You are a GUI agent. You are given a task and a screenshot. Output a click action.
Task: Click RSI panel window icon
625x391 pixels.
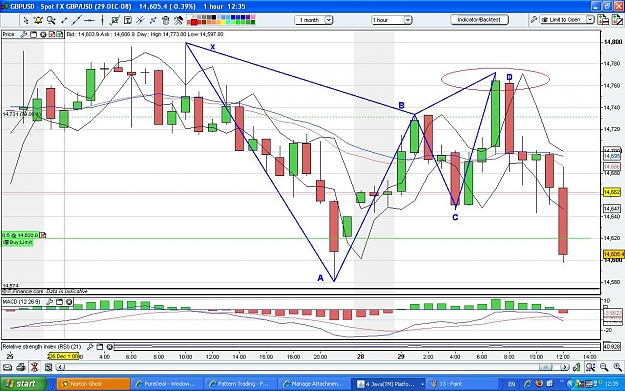pos(100,347)
